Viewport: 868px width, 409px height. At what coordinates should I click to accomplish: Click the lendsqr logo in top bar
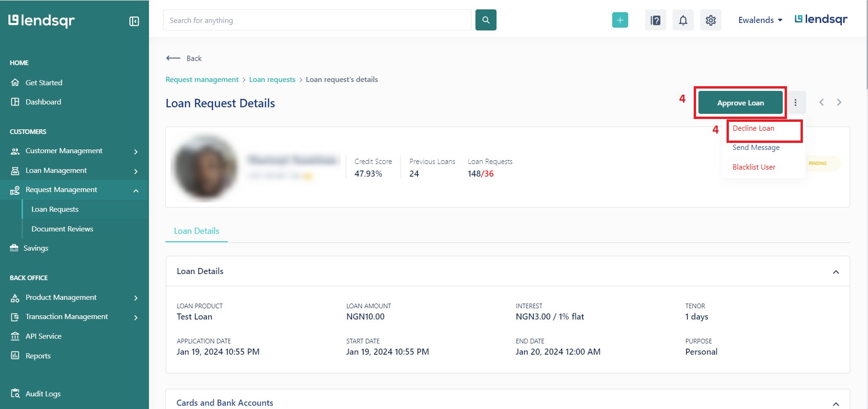pyautogui.click(x=821, y=19)
